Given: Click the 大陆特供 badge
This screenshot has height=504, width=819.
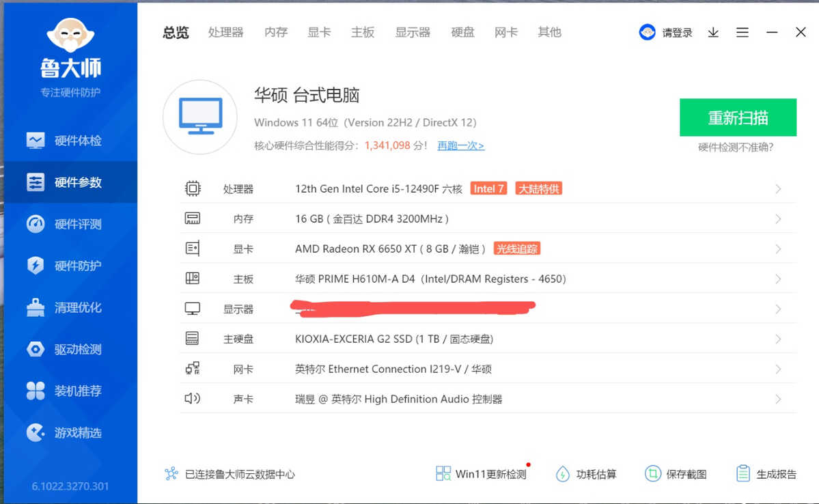Looking at the screenshot, I should coord(538,188).
